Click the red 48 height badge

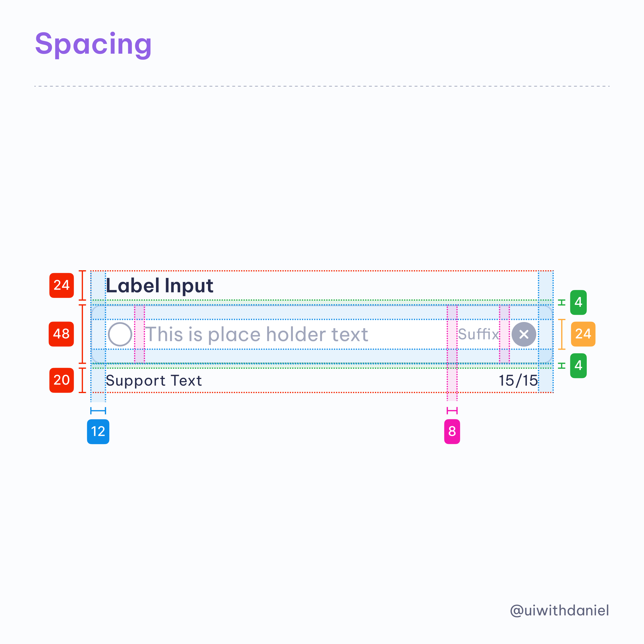[61, 334]
